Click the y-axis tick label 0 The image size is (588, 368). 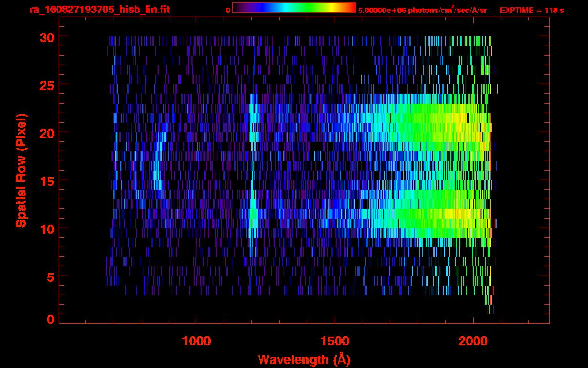(50, 319)
